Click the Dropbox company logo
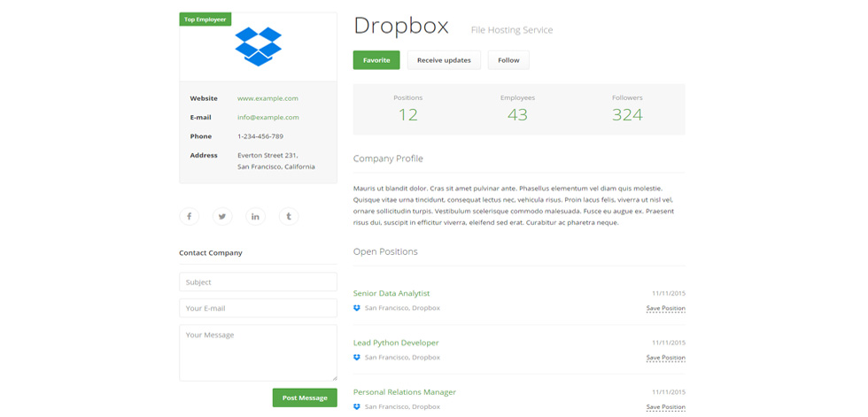Image resolution: width=868 pixels, height=417 pixels. (x=258, y=46)
